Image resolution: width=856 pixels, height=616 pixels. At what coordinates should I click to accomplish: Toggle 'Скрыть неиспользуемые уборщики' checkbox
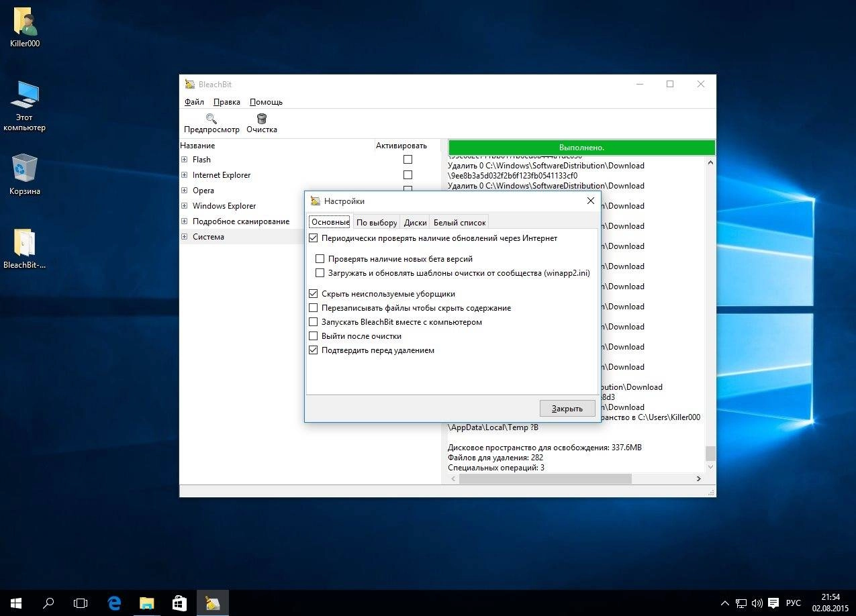point(314,294)
